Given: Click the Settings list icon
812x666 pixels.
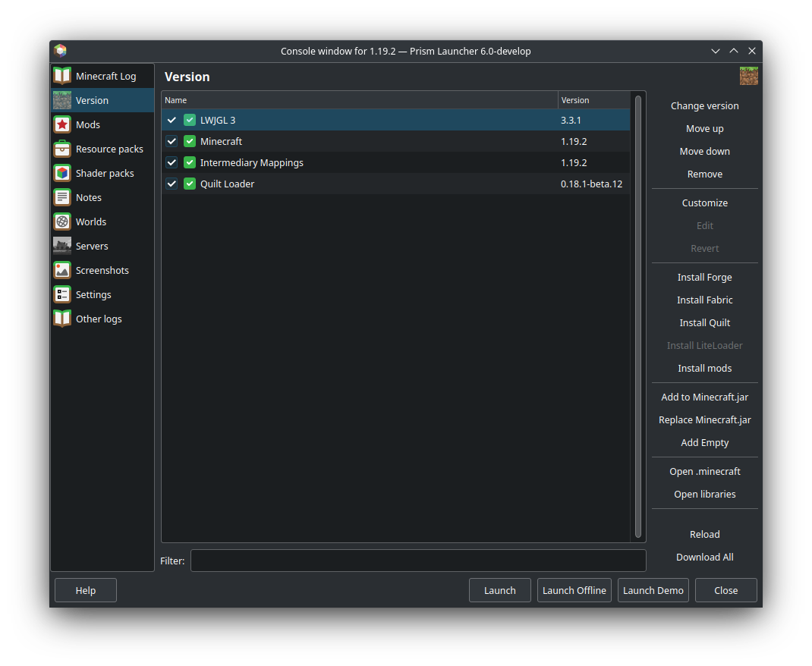Looking at the screenshot, I should coord(62,295).
